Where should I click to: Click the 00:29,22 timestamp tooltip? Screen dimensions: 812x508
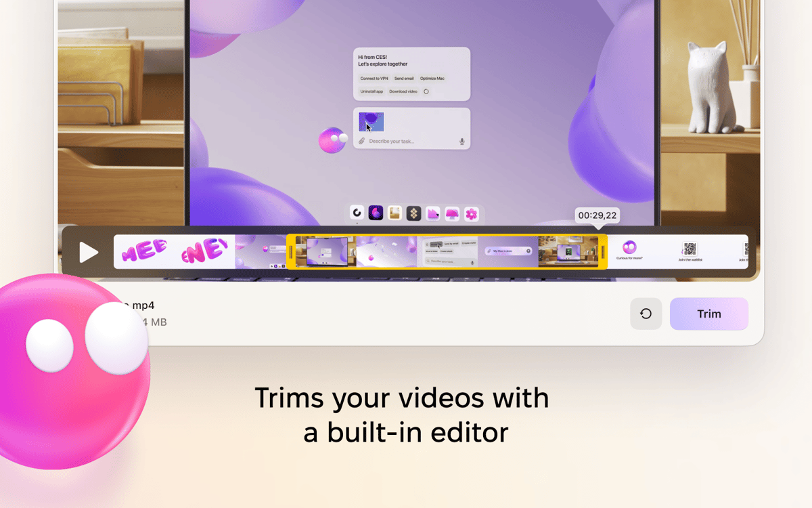pos(597,215)
